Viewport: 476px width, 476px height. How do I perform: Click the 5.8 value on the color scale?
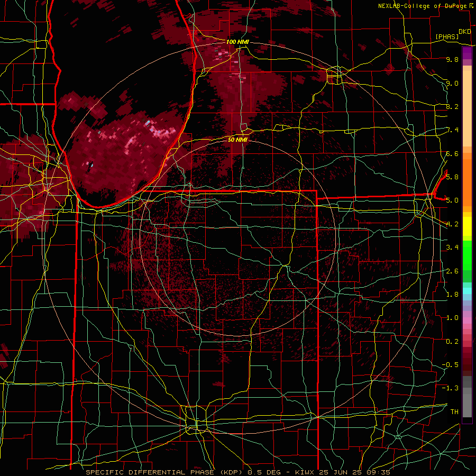point(452,177)
